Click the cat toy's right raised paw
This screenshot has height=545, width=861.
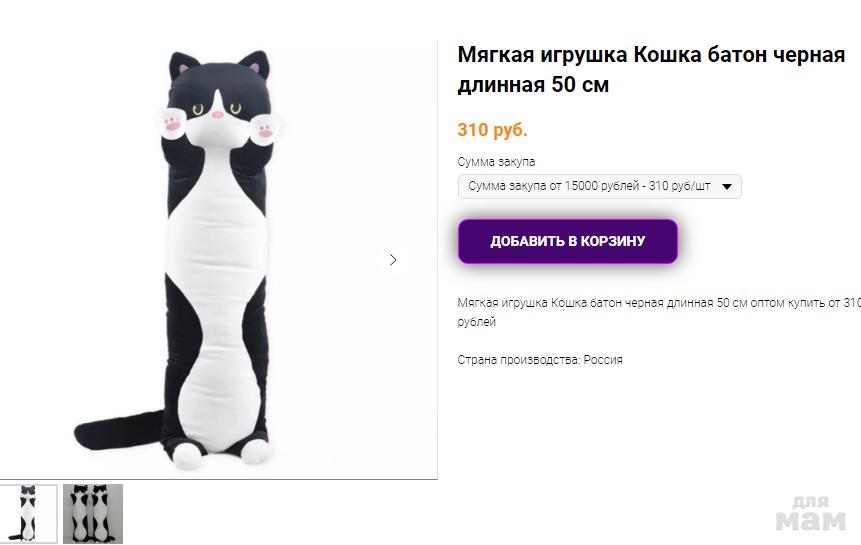267,128
